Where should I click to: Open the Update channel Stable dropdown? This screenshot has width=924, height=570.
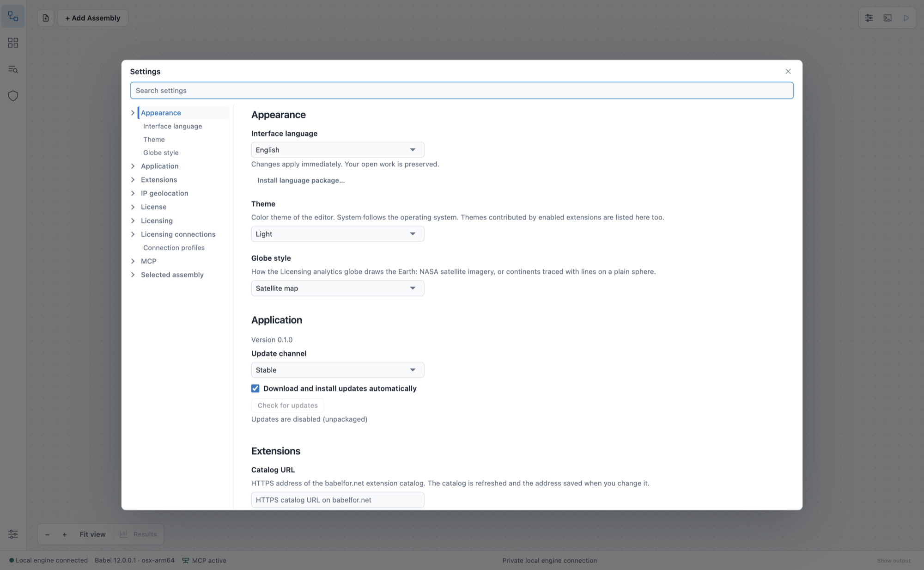337,370
